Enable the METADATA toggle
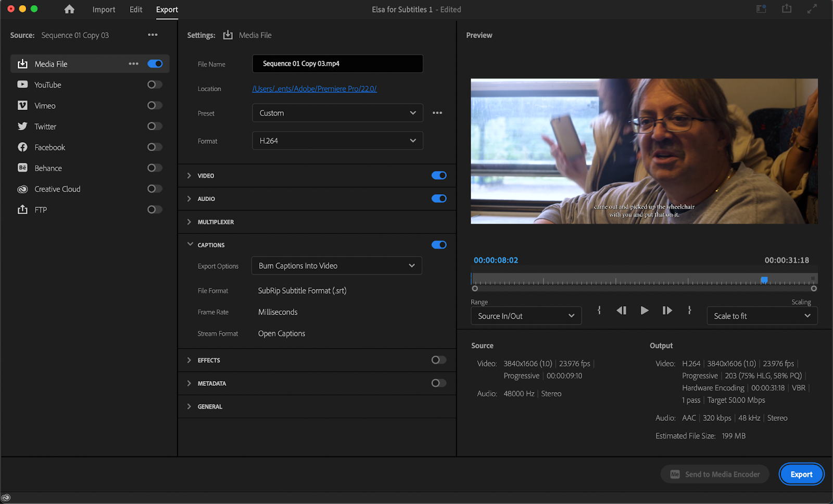Viewport: 833px width, 504px height. click(439, 383)
